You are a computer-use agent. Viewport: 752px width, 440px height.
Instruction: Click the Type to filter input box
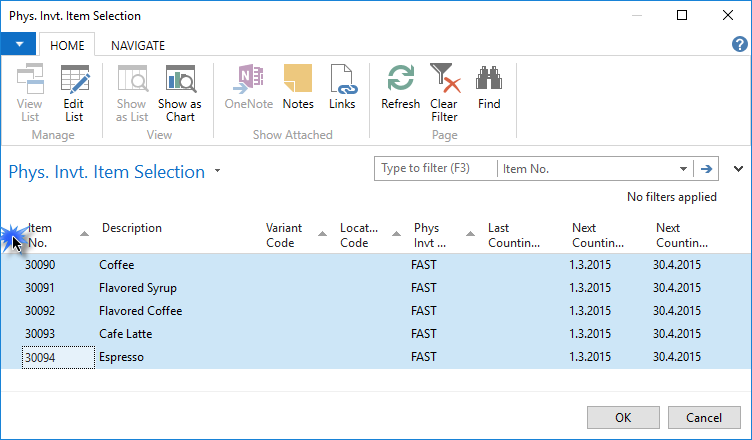coord(435,169)
